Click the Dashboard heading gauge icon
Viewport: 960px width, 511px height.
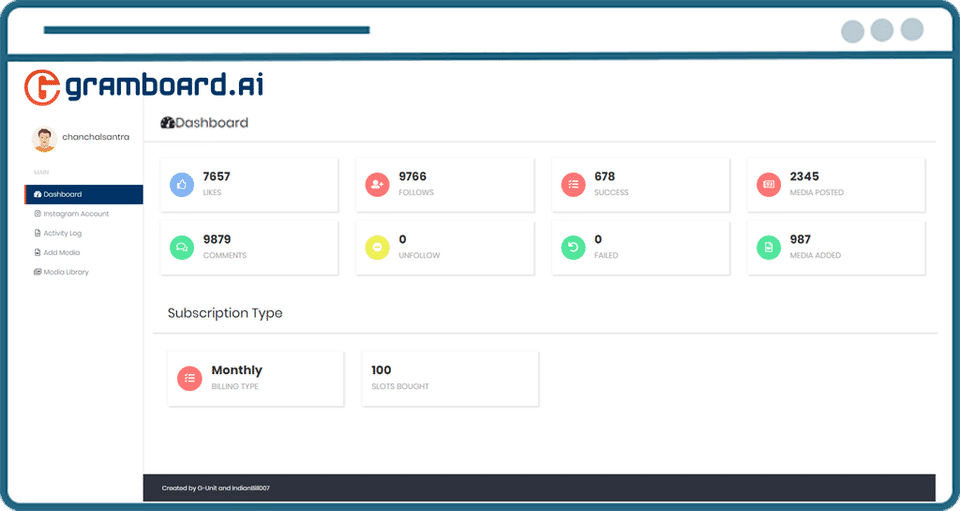point(168,122)
